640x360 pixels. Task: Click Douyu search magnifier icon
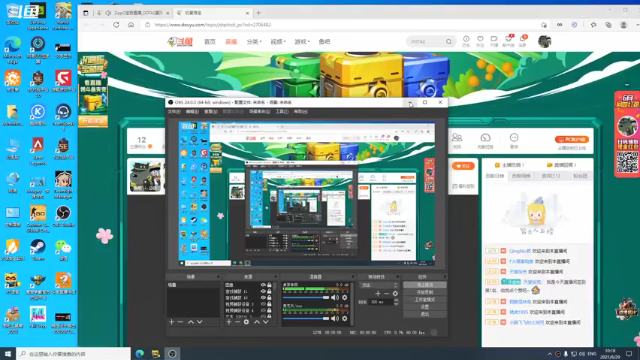pyautogui.click(x=449, y=42)
